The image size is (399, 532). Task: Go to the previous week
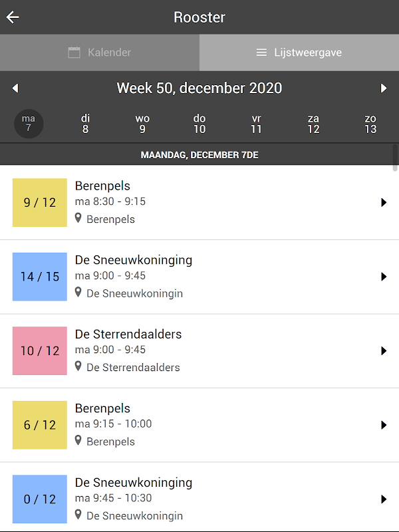point(15,88)
